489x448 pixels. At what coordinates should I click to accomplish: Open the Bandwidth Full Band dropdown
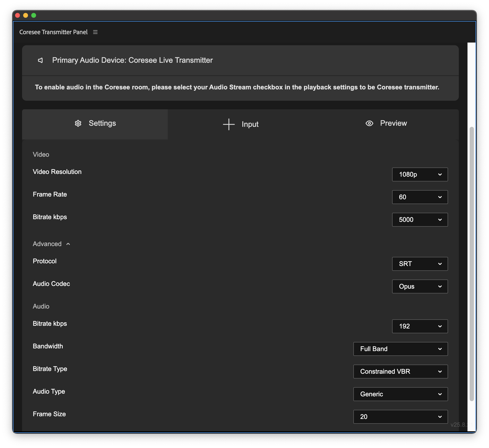(x=400, y=349)
